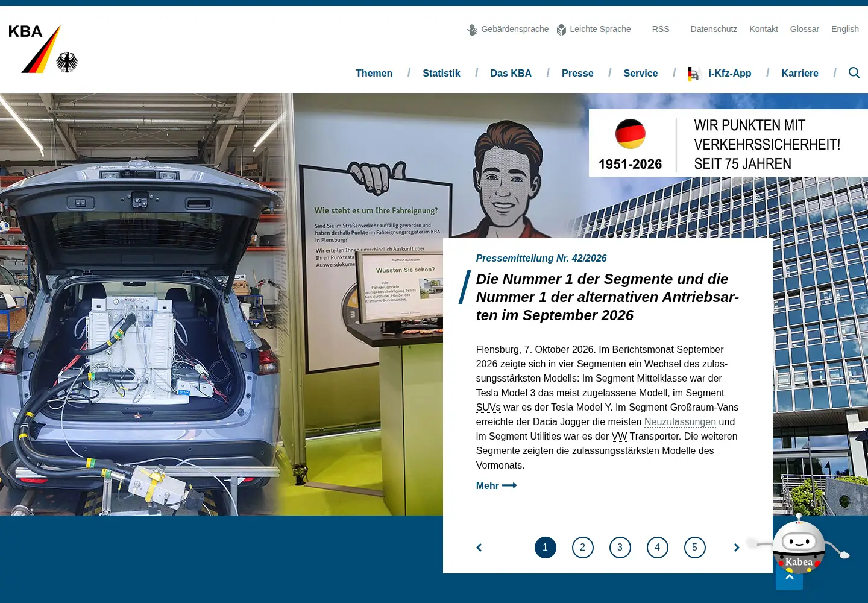This screenshot has width=868, height=603.
Task: Click the SUVs abbreviation term
Action: [x=488, y=408]
